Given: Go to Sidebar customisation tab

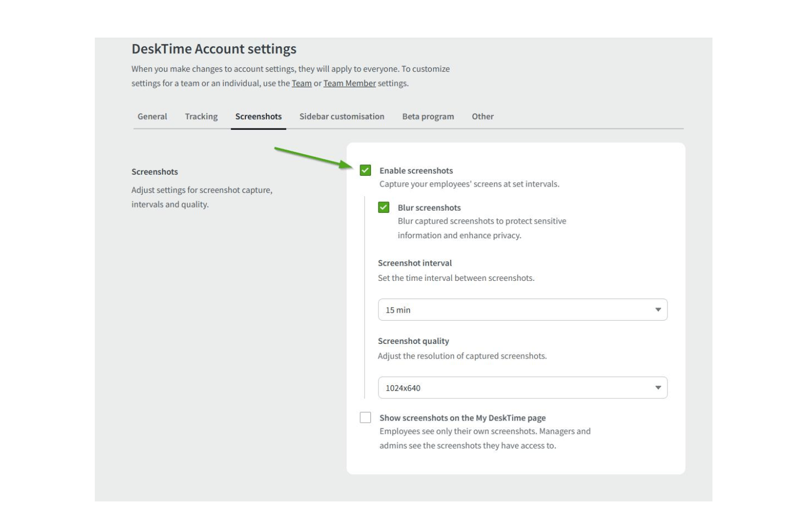Looking at the screenshot, I should (342, 116).
